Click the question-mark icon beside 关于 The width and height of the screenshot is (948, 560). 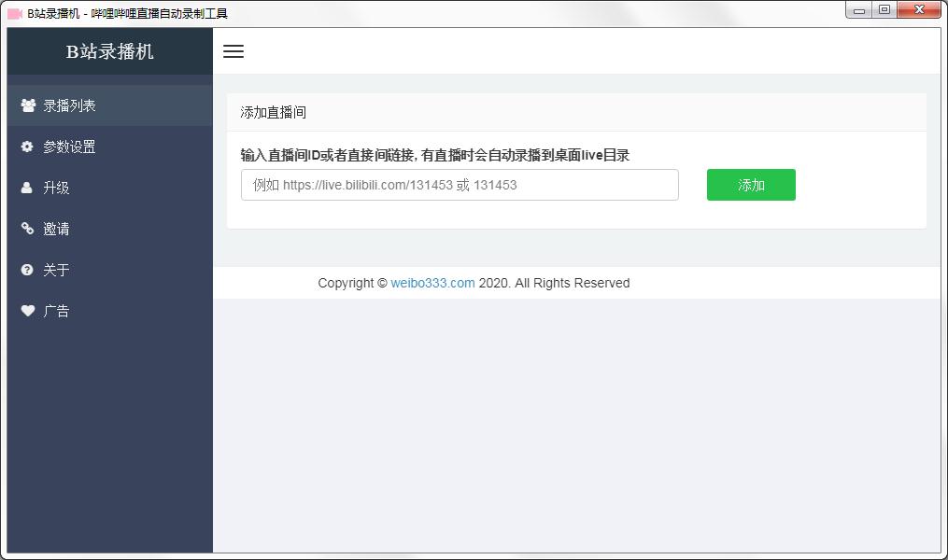[x=27, y=270]
